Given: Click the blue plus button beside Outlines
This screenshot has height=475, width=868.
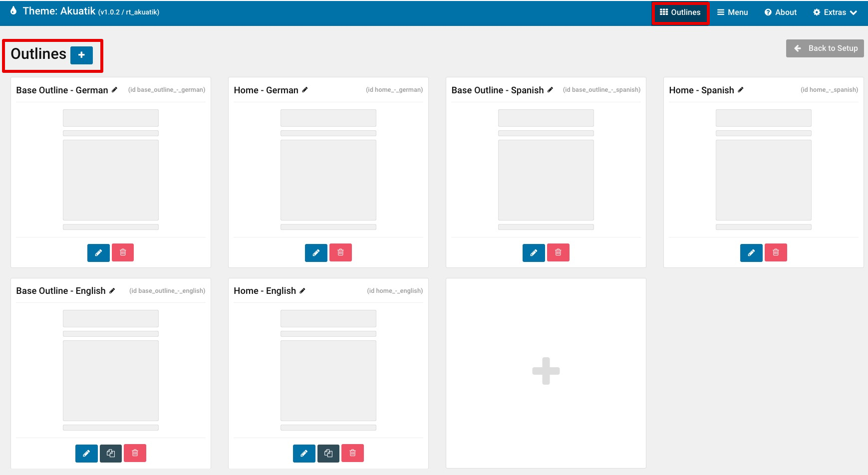Looking at the screenshot, I should coord(81,55).
